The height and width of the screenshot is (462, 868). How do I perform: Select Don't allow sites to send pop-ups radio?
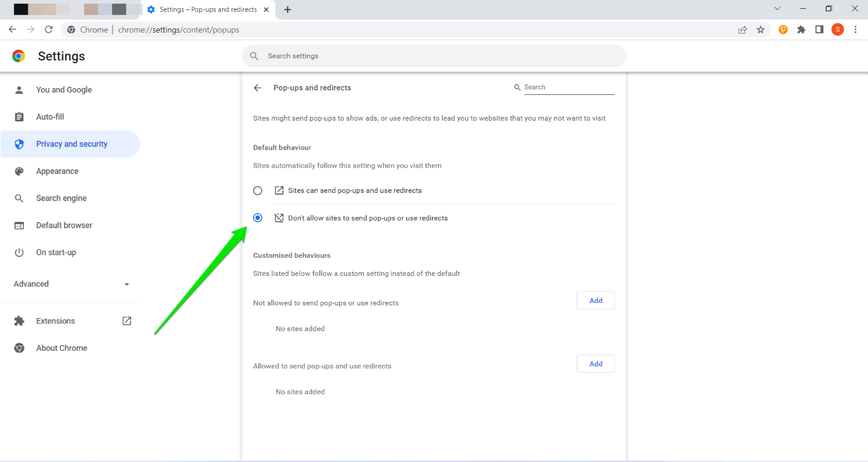[x=257, y=218]
